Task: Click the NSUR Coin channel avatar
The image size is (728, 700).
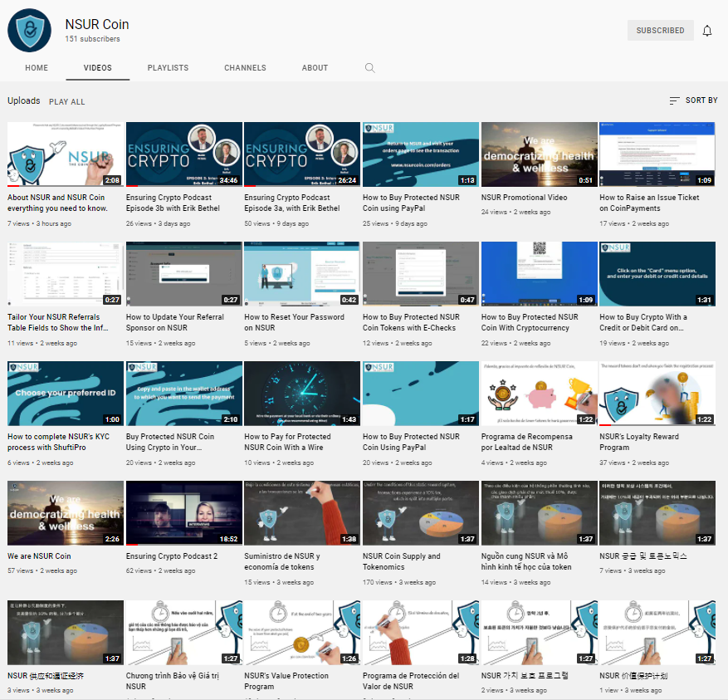Action: click(29, 30)
